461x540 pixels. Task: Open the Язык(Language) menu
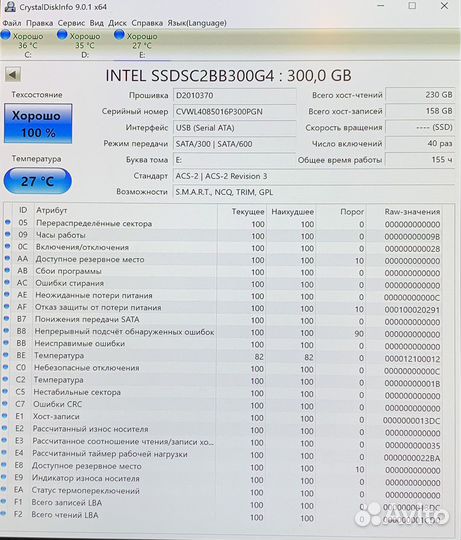pos(197,23)
